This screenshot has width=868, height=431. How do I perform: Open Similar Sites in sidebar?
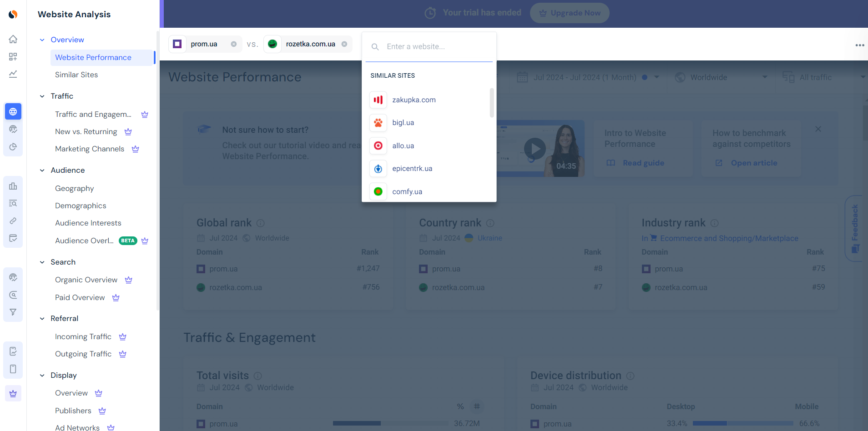coord(76,75)
